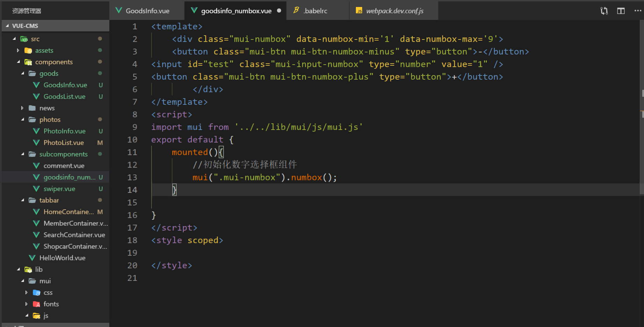Image resolution: width=644 pixels, height=327 pixels.
Task: Expand the css folder arrow
Action: tap(27, 292)
